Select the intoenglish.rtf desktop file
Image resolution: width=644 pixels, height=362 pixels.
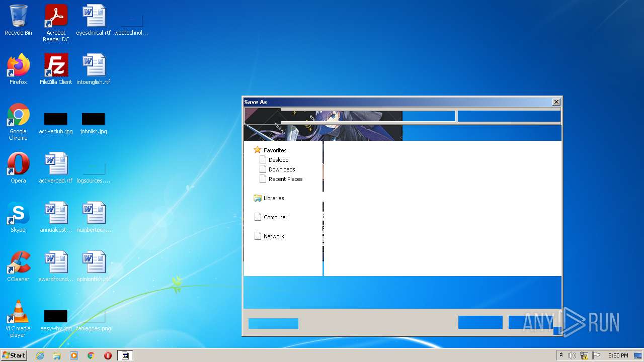94,69
